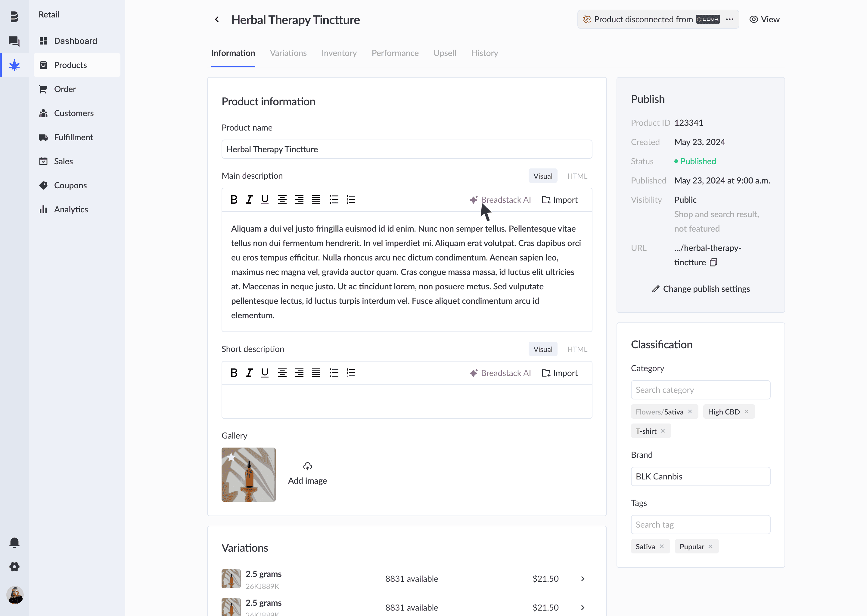Image resolution: width=867 pixels, height=616 pixels.
Task: Click the Search tag input field
Action: 700,525
